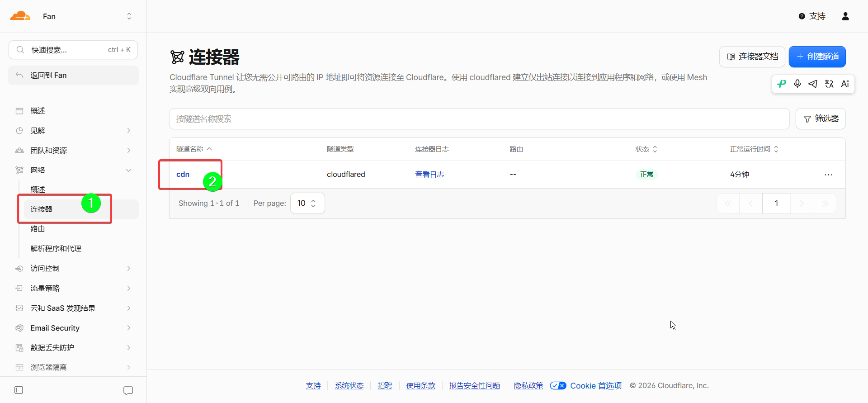Select page 1 in pagination
The width and height of the screenshot is (868, 403).
(x=776, y=204)
